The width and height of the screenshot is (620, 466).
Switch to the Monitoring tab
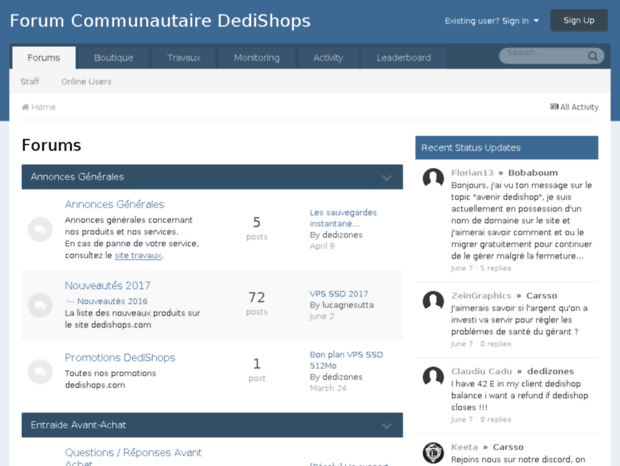click(257, 58)
